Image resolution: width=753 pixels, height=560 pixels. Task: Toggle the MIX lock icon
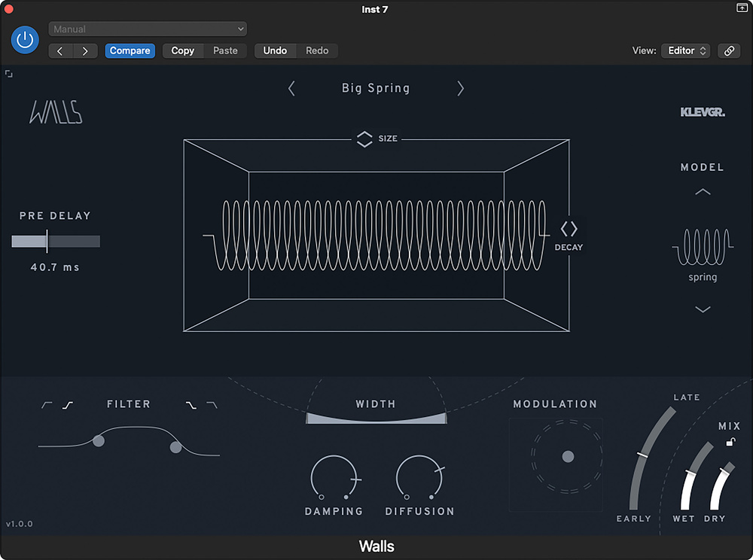729,443
